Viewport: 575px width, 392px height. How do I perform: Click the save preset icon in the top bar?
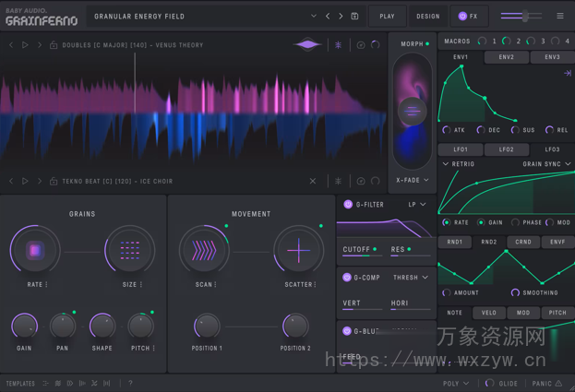[x=354, y=16]
